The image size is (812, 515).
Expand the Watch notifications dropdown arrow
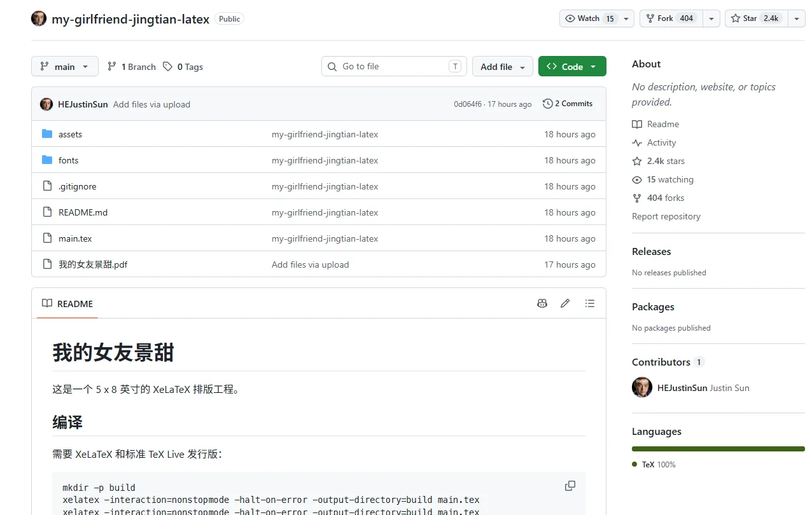point(626,18)
